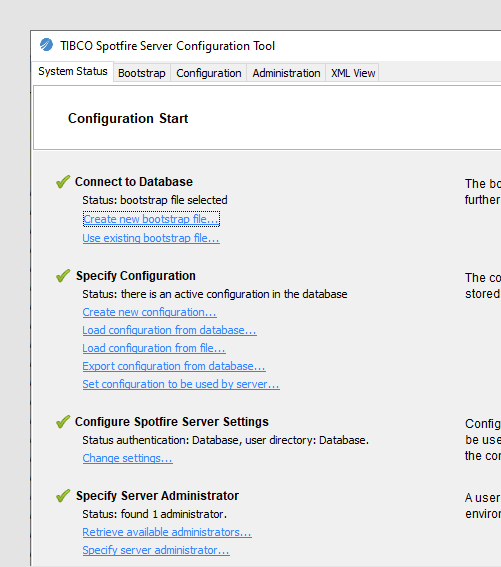501x567 pixels.
Task: Click Export configuration from database link
Action: point(174,366)
